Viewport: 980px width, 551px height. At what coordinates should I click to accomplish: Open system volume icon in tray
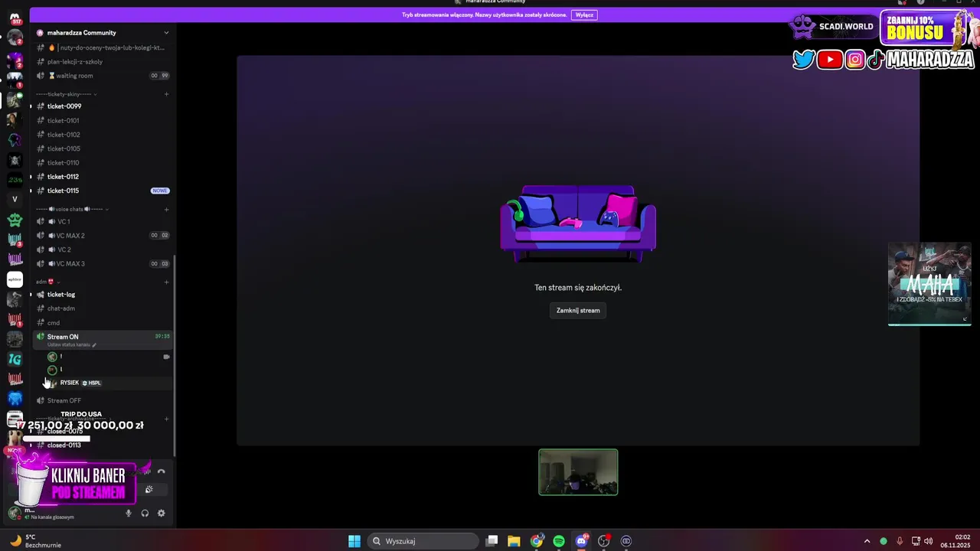click(x=929, y=541)
